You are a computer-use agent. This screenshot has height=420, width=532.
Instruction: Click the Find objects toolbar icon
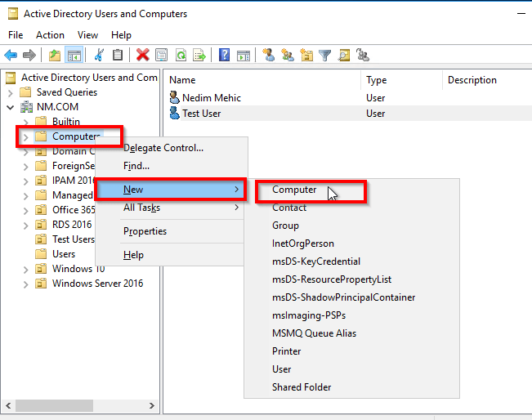pos(344,55)
